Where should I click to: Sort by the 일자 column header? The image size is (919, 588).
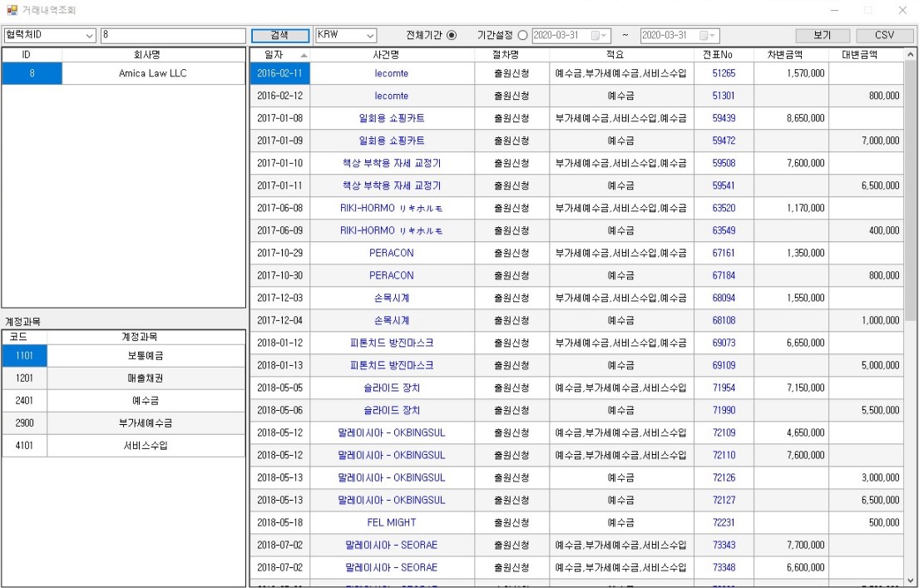point(280,55)
